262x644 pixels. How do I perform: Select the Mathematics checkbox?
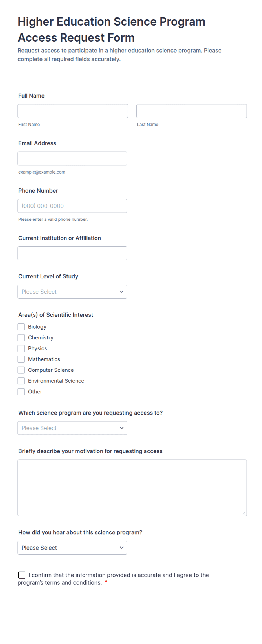21,359
